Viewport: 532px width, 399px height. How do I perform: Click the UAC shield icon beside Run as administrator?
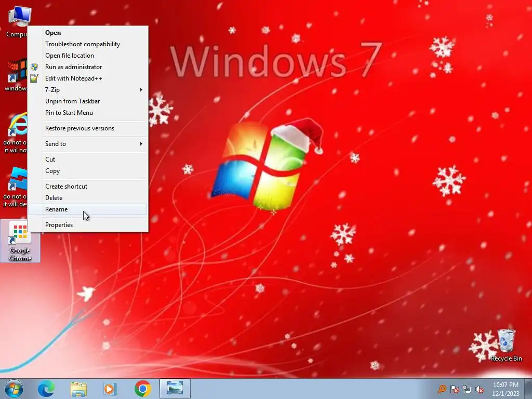point(34,67)
